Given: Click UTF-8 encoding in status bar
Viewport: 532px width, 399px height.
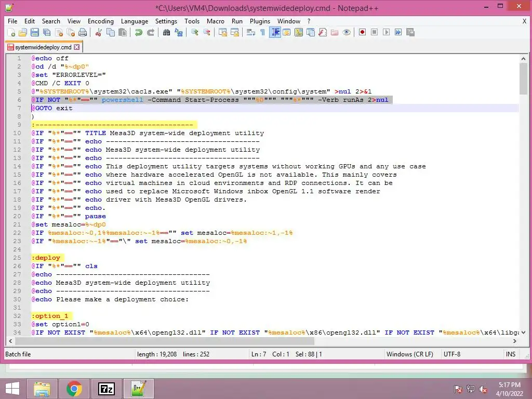Looking at the screenshot, I should click(x=452, y=354).
